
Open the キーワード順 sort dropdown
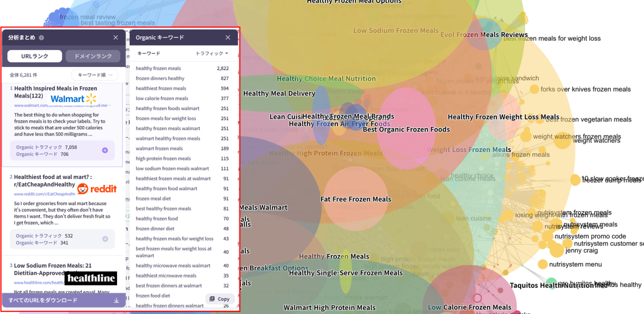(x=94, y=75)
